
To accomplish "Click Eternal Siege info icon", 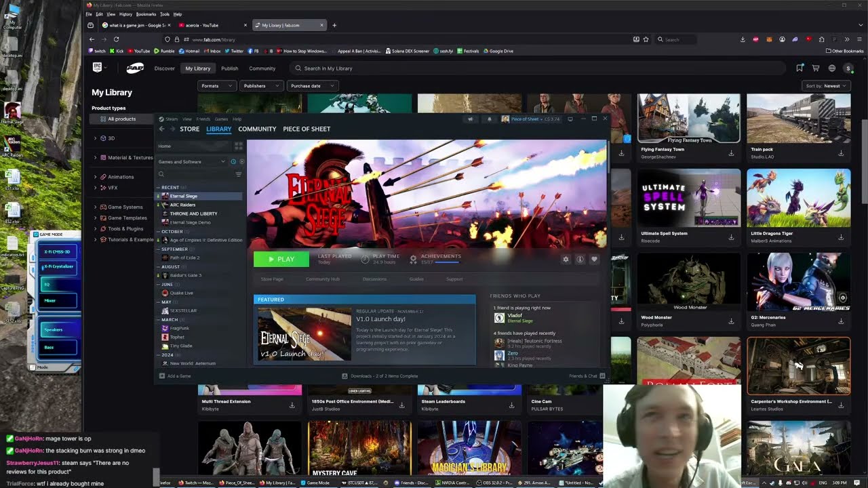I will coord(580,259).
